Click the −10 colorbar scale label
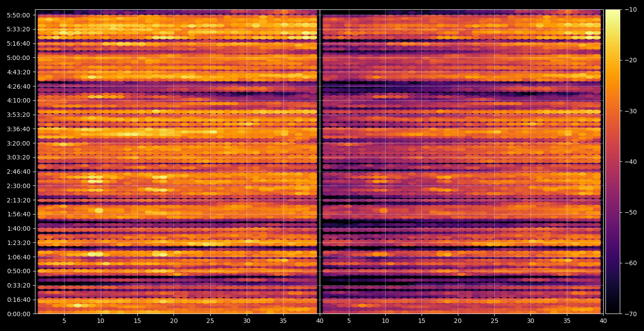Viewport: 644px width, 331px height. point(630,10)
